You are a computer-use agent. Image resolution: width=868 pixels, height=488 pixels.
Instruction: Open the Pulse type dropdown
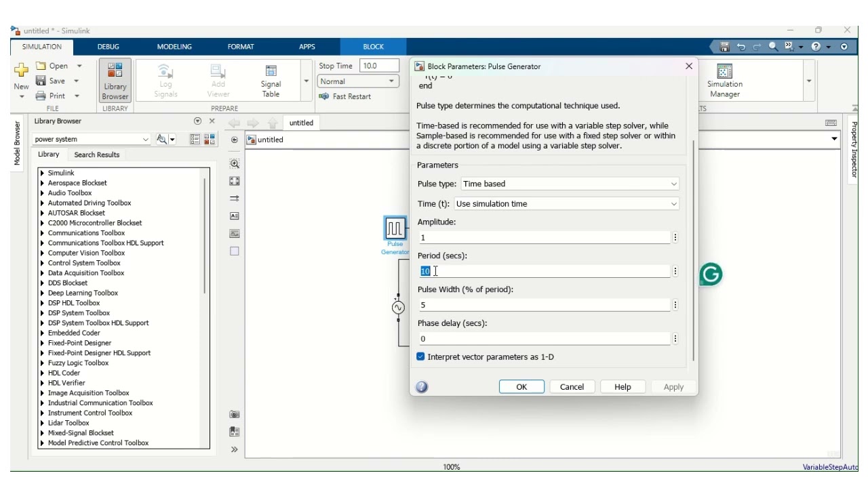click(x=570, y=184)
